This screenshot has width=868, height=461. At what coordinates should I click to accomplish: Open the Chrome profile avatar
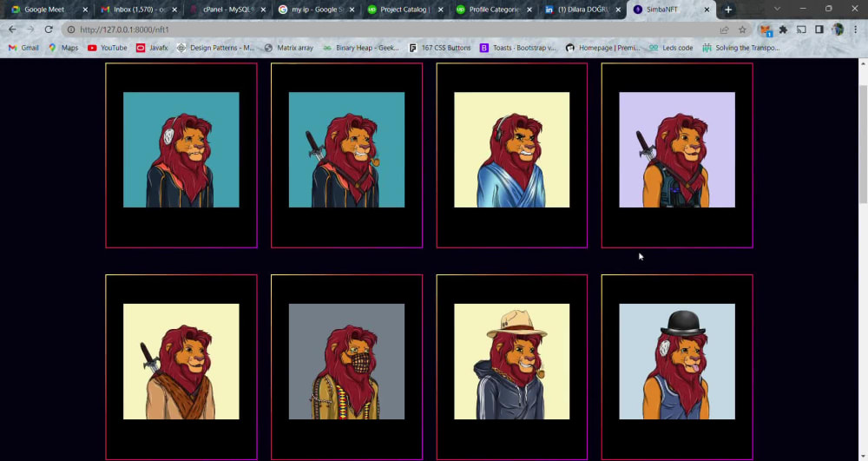[838, 30]
